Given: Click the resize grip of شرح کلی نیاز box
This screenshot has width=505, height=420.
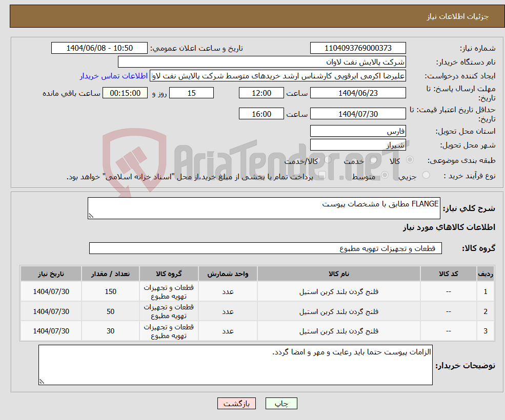Looking at the screenshot, I should 91,216.
